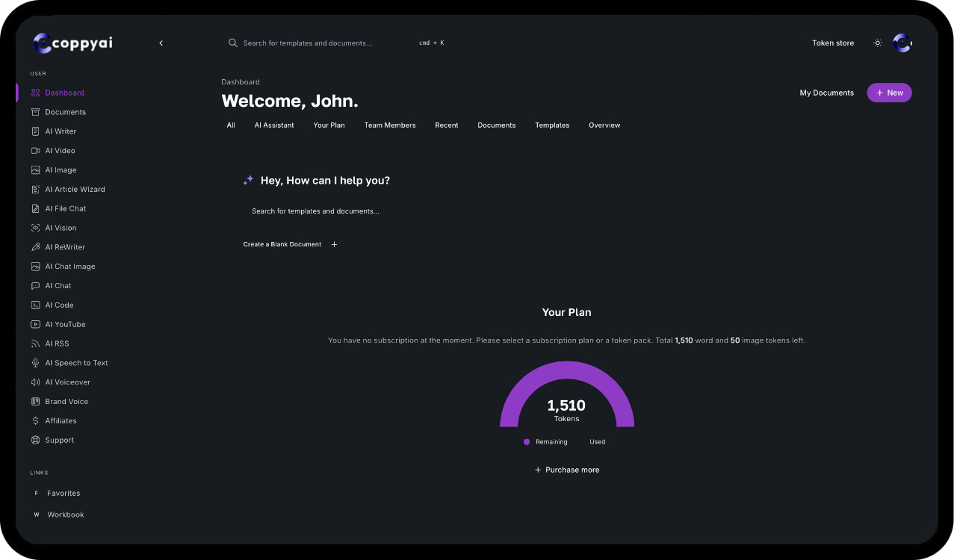Open the AI YouTube tool
The image size is (954, 560).
click(64, 324)
